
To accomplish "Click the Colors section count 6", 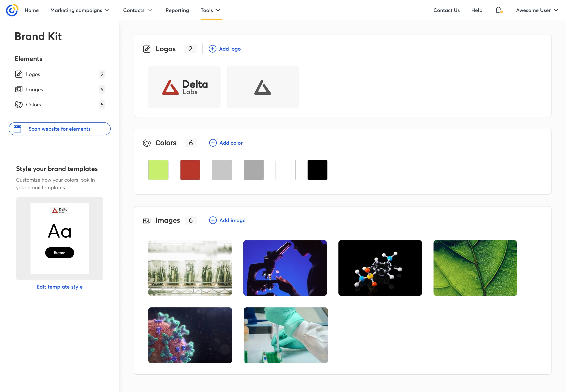I will 191,143.
